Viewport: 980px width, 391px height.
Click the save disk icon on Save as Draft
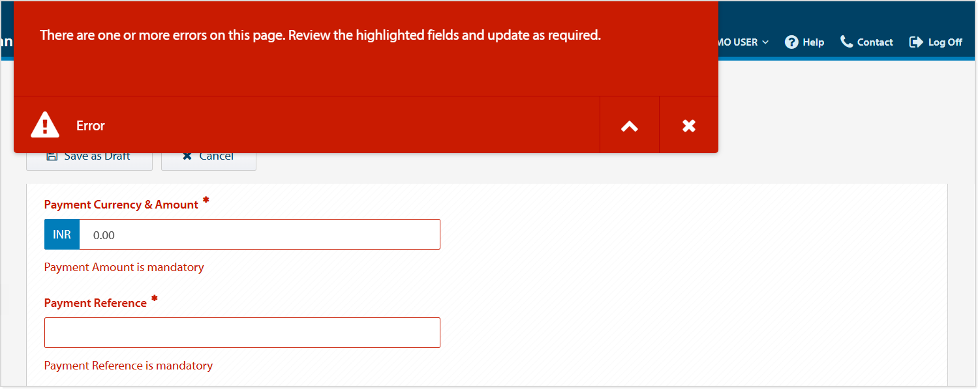tap(52, 155)
